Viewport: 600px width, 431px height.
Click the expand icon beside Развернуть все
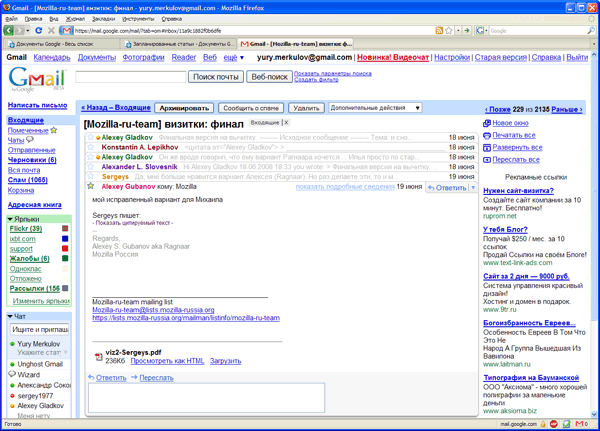pyautogui.click(x=487, y=147)
